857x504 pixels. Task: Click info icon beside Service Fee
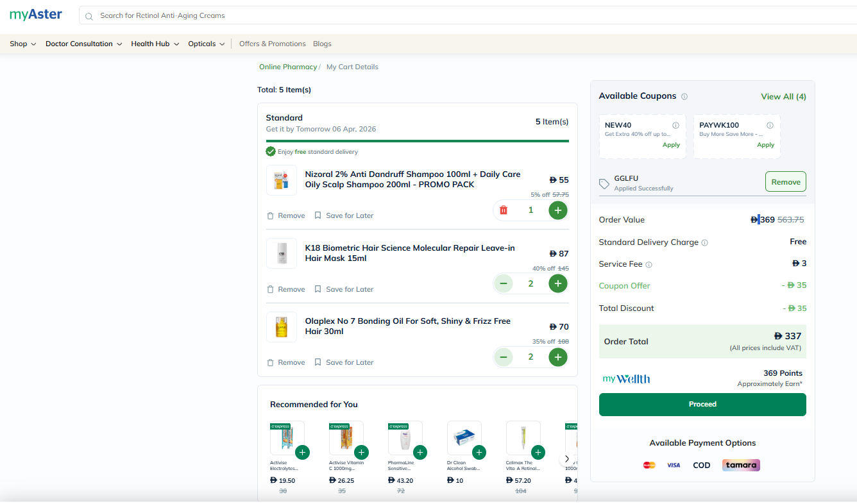(649, 265)
